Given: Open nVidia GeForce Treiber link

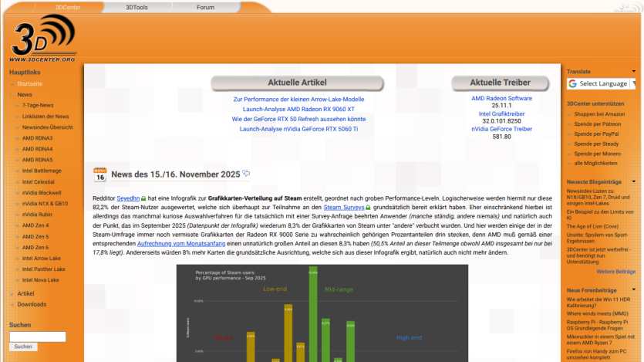Looking at the screenshot, I should [x=501, y=129].
